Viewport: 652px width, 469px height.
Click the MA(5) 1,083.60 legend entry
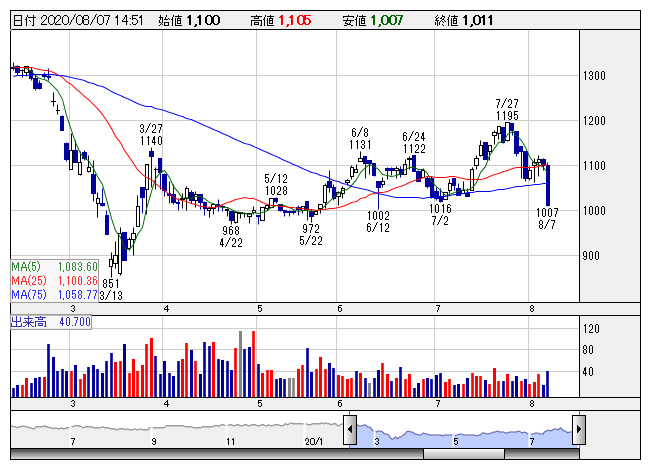pyautogui.click(x=54, y=267)
